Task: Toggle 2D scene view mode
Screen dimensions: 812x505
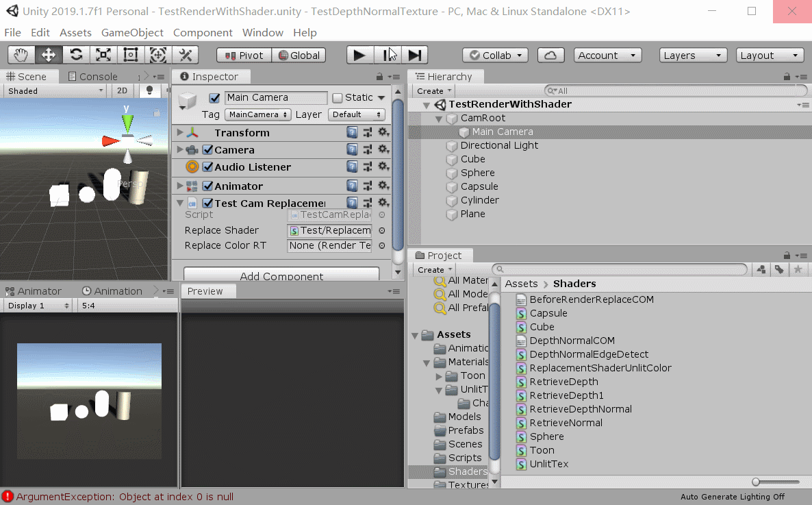Action: tap(123, 90)
